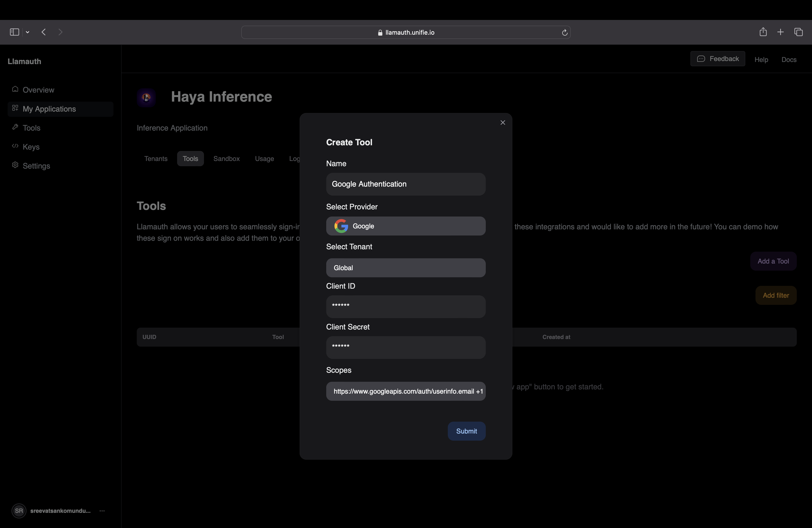The height and width of the screenshot is (528, 812).
Task: Open Keys in the sidebar
Action: (x=60, y=147)
